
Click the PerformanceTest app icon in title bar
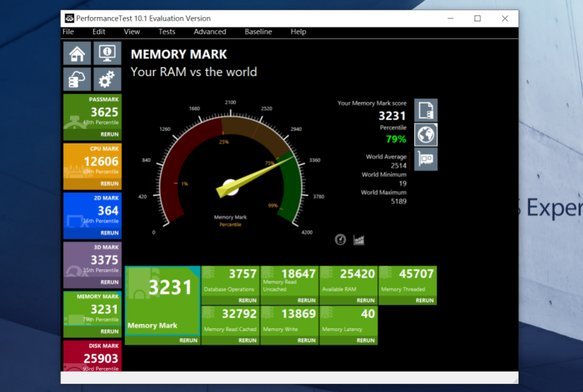[x=69, y=19]
